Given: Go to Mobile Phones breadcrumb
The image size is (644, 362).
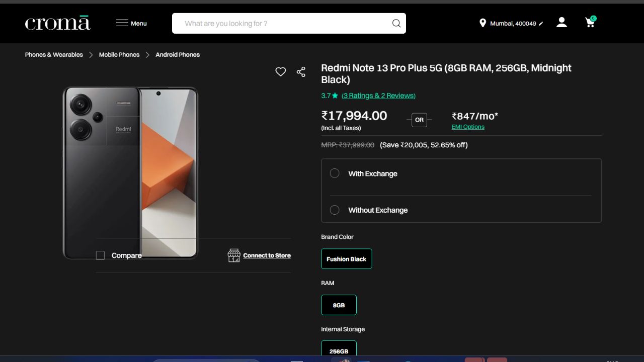Looking at the screenshot, I should (119, 54).
